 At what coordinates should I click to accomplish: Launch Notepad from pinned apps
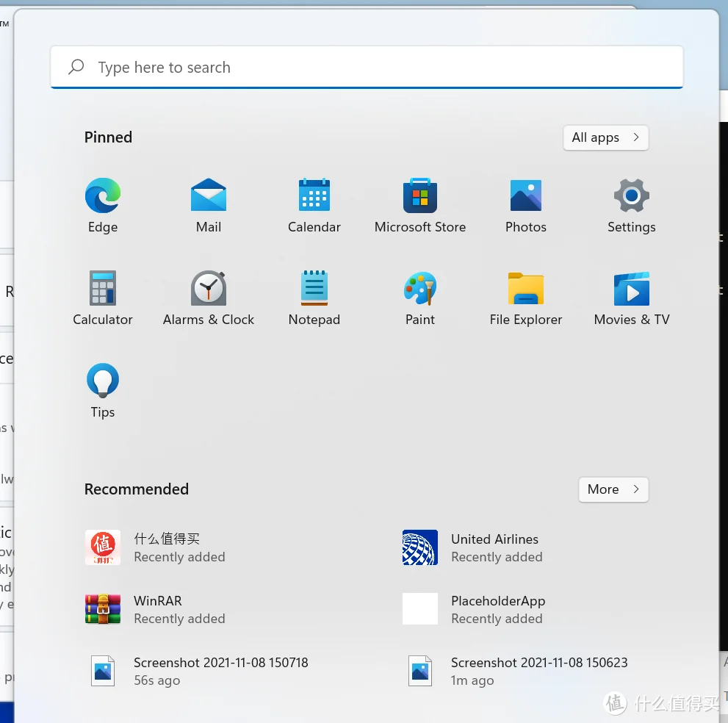click(x=314, y=298)
